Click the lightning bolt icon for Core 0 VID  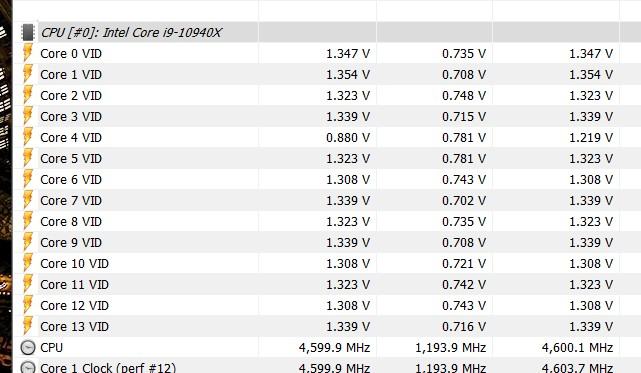28,53
